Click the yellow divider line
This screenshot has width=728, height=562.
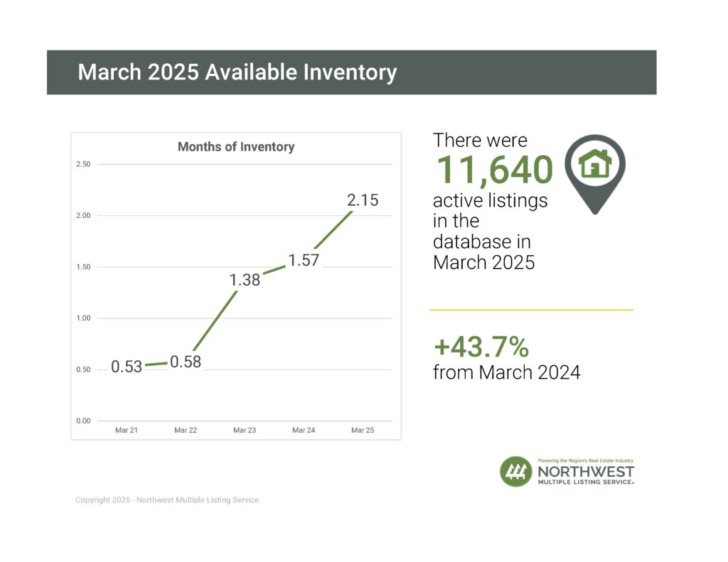pyautogui.click(x=530, y=310)
